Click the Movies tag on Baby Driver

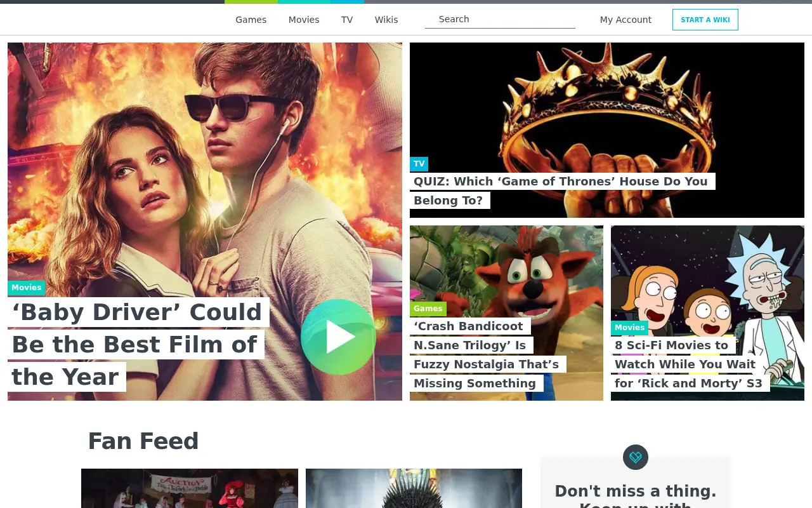[27, 288]
